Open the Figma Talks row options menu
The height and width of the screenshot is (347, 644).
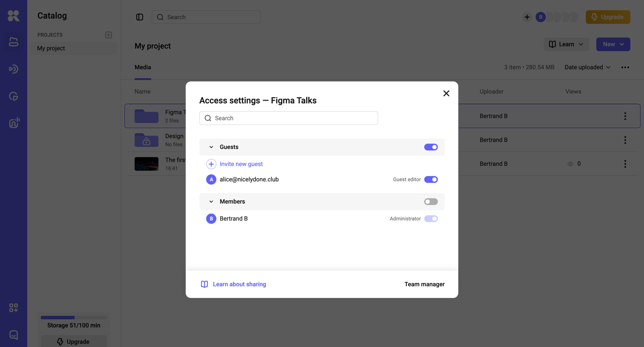(x=625, y=116)
